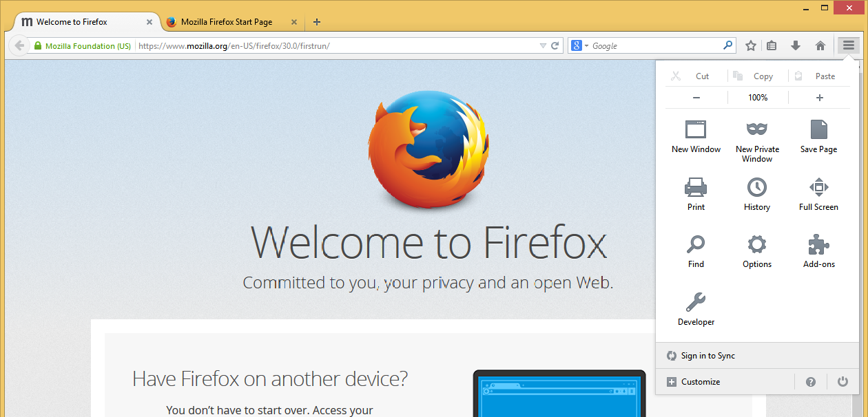This screenshot has height=417, width=868.
Task: Choose Save Page in the menu
Action: tap(818, 136)
